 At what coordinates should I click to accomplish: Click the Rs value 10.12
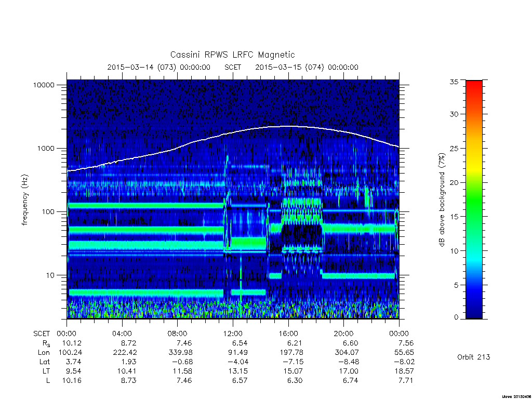click(x=72, y=343)
